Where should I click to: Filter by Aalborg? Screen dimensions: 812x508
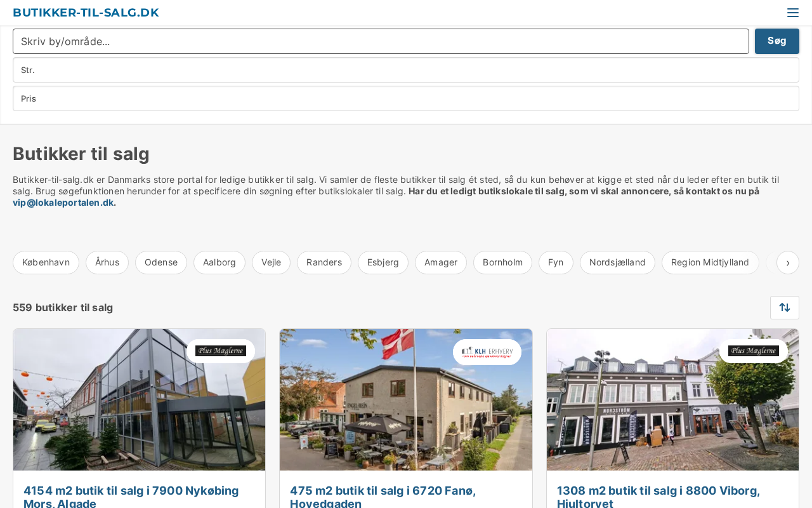(219, 262)
